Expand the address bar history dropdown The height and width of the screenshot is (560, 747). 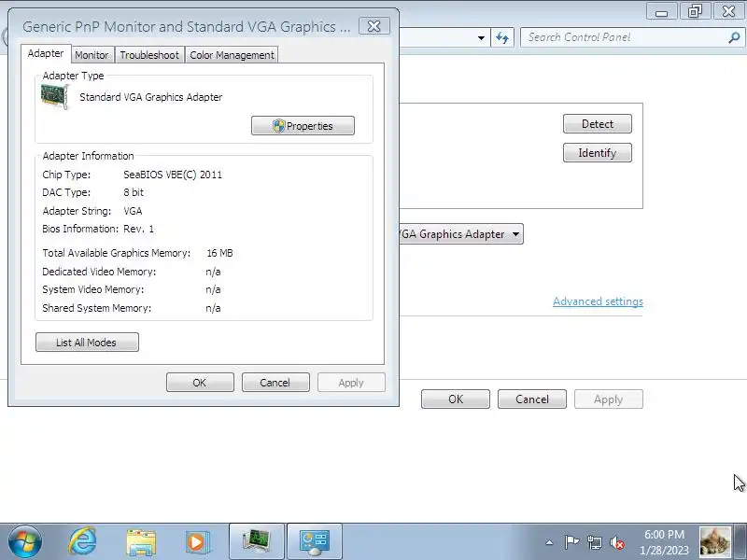481,37
